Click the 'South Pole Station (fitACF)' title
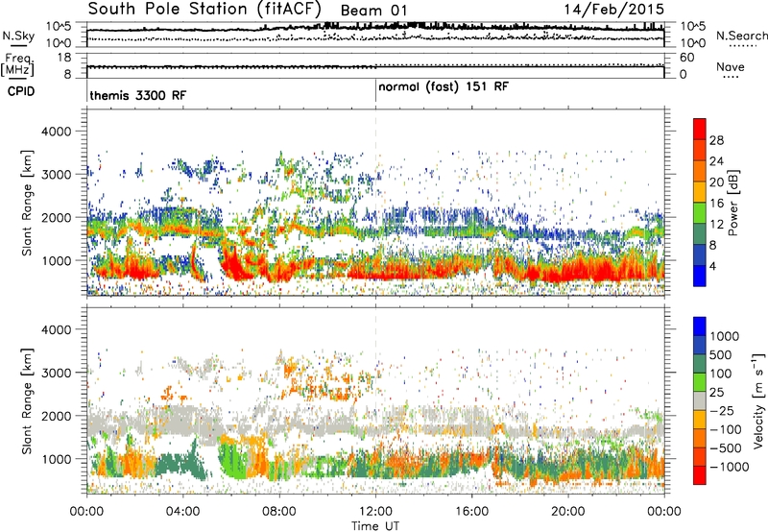Image resolution: width=768 pixels, height=532 pixels. click(204, 10)
